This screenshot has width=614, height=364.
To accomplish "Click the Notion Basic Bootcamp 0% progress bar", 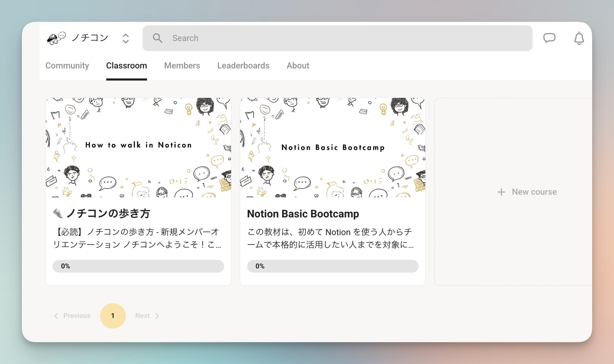I will (x=333, y=266).
